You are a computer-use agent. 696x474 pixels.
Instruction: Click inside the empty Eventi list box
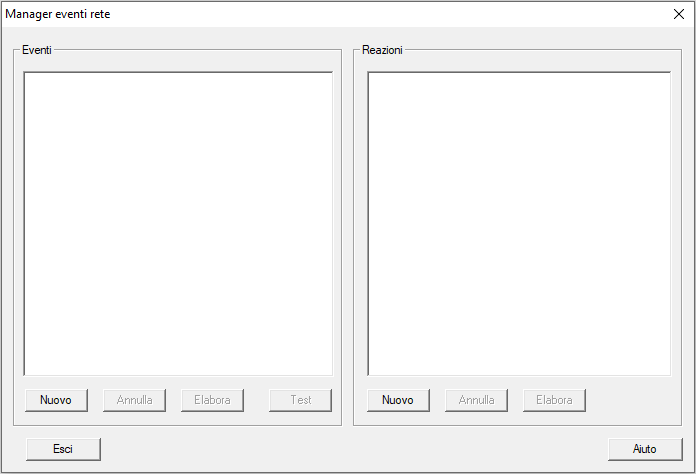pyautogui.click(x=178, y=224)
